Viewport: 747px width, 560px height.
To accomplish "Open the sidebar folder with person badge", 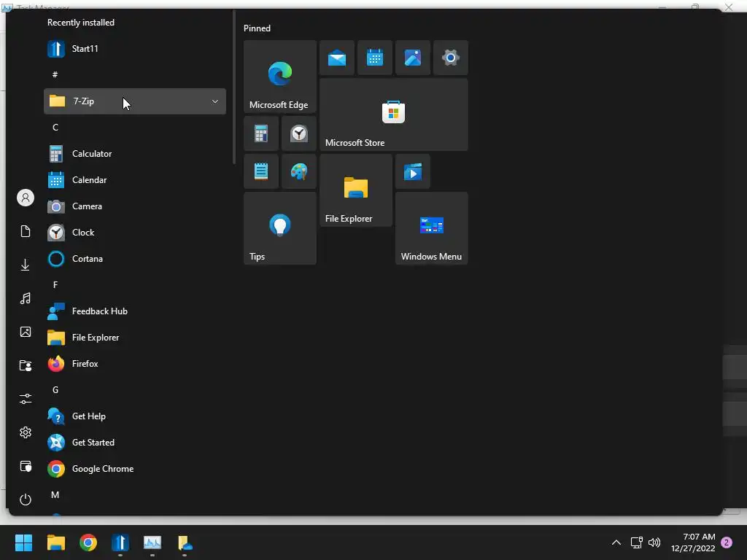I will point(26,365).
